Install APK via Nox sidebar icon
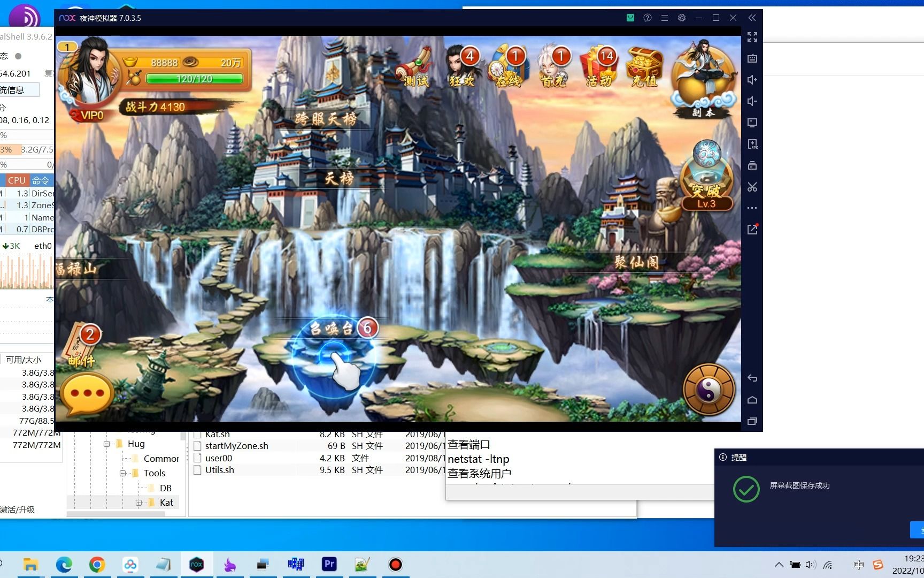Viewport: 924px width, 578px height. (752, 144)
